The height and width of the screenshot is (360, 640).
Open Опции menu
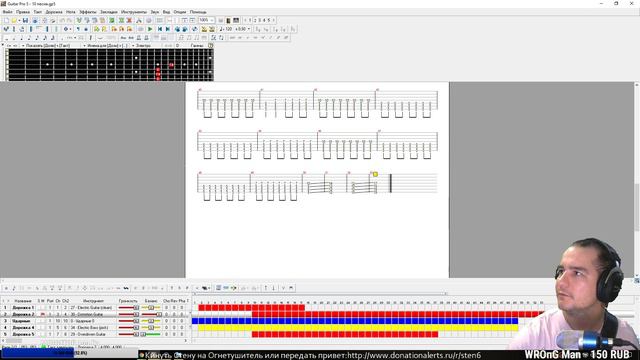(180, 12)
